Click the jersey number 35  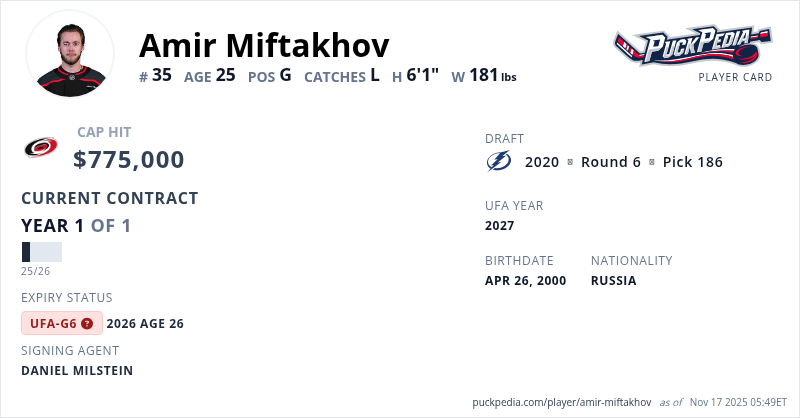click(x=162, y=74)
